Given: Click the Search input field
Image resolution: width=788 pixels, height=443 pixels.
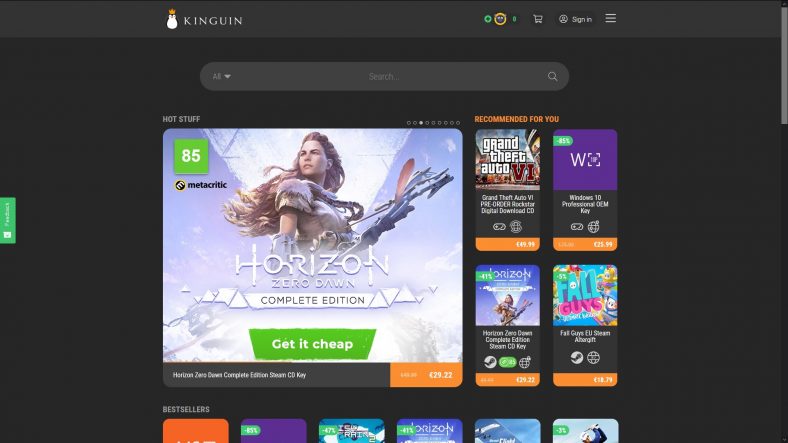Looking at the screenshot, I should click(384, 76).
